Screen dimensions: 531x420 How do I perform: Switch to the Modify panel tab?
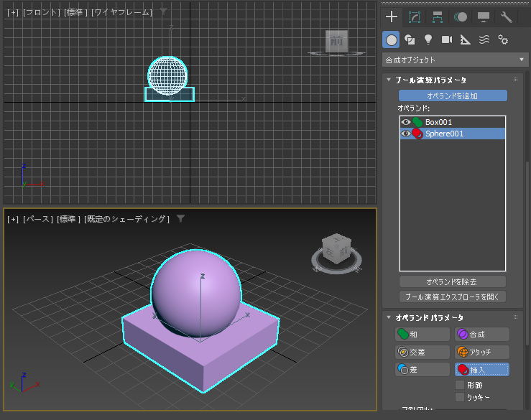415,17
